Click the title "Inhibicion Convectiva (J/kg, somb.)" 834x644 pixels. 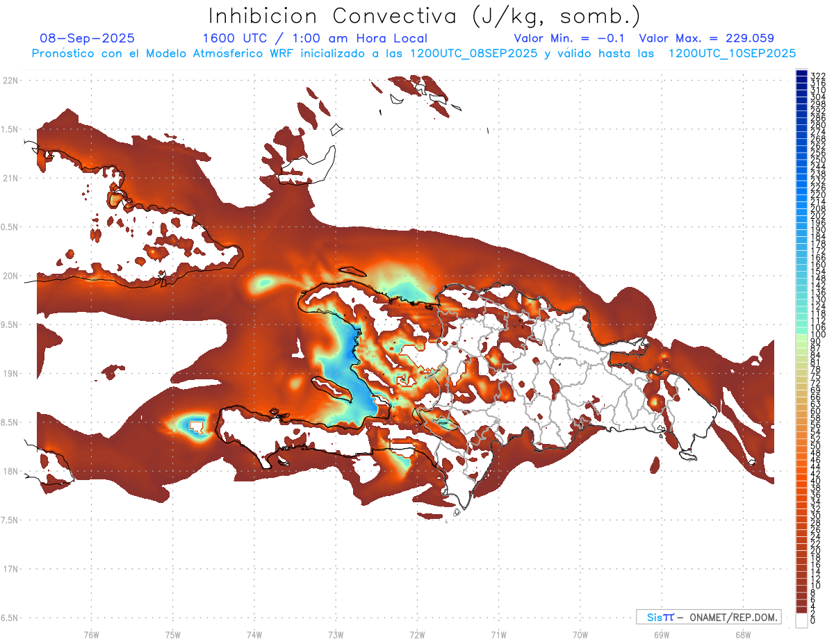(425, 16)
